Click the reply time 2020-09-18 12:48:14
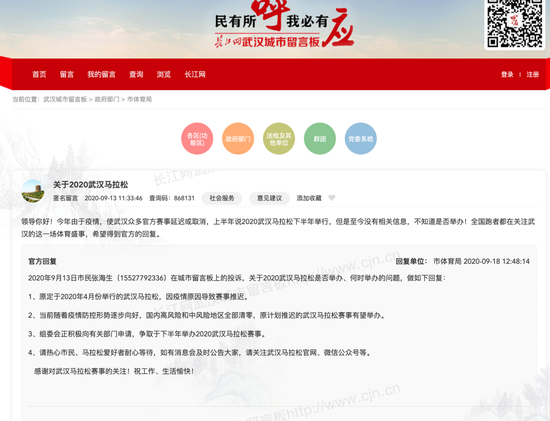 point(497,261)
